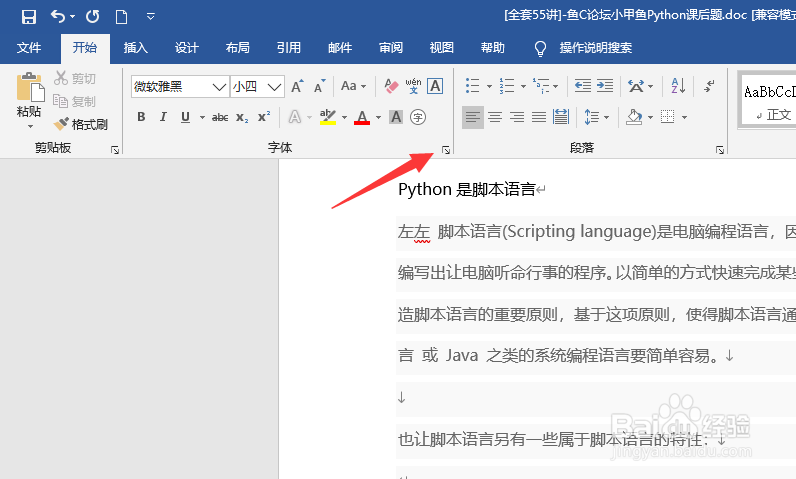Apply a multilevel list
The height and width of the screenshot is (479, 796).
[541, 86]
